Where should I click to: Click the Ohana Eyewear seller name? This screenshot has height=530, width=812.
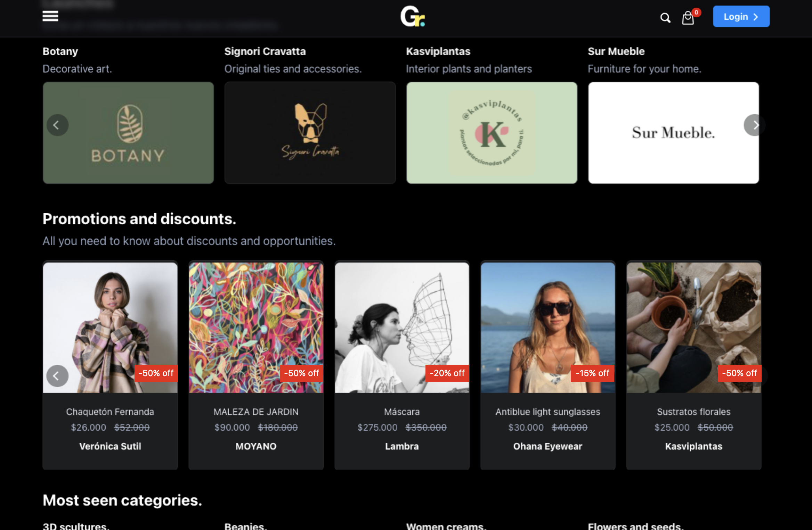pos(548,446)
